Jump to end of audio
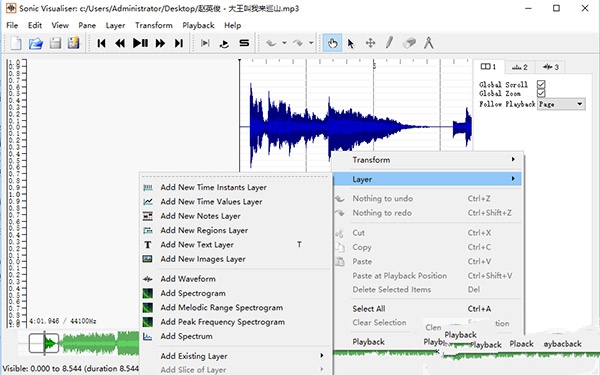This screenshot has width=600, height=375. [179, 43]
